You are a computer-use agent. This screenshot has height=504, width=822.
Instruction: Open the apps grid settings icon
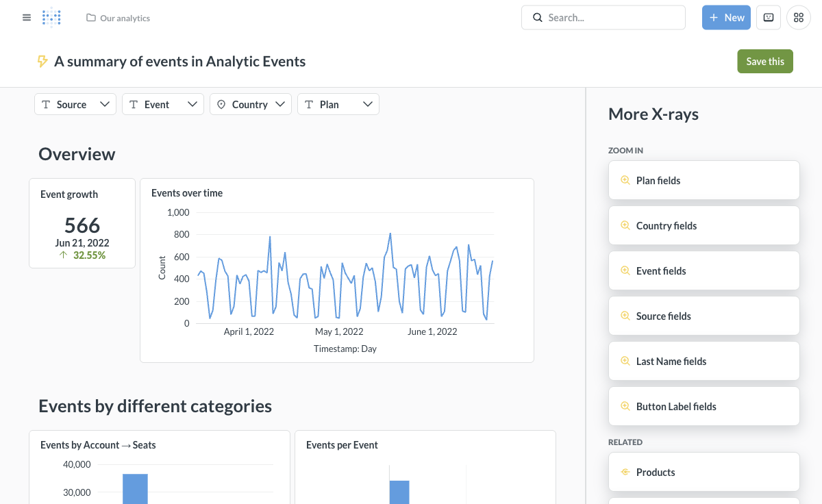coord(799,18)
